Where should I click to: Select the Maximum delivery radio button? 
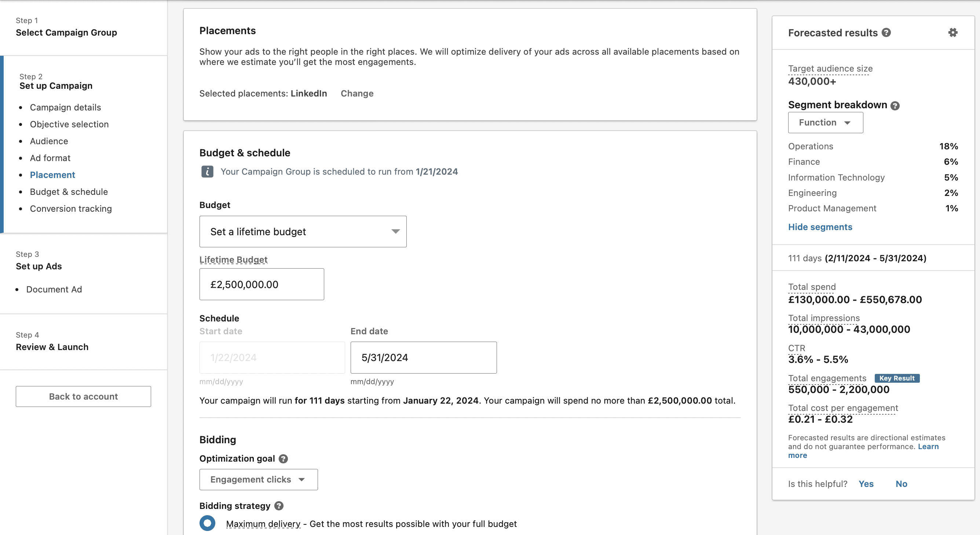point(207,523)
